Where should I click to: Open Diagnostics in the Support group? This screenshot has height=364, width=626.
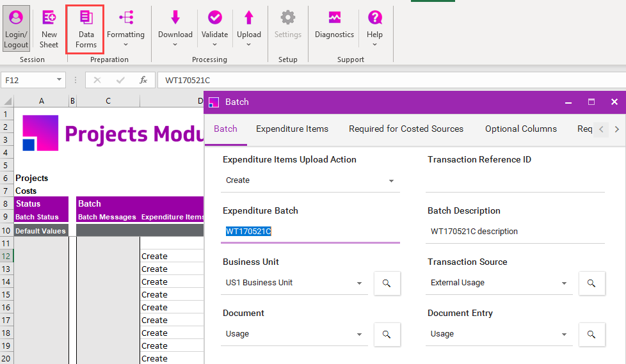click(x=335, y=25)
